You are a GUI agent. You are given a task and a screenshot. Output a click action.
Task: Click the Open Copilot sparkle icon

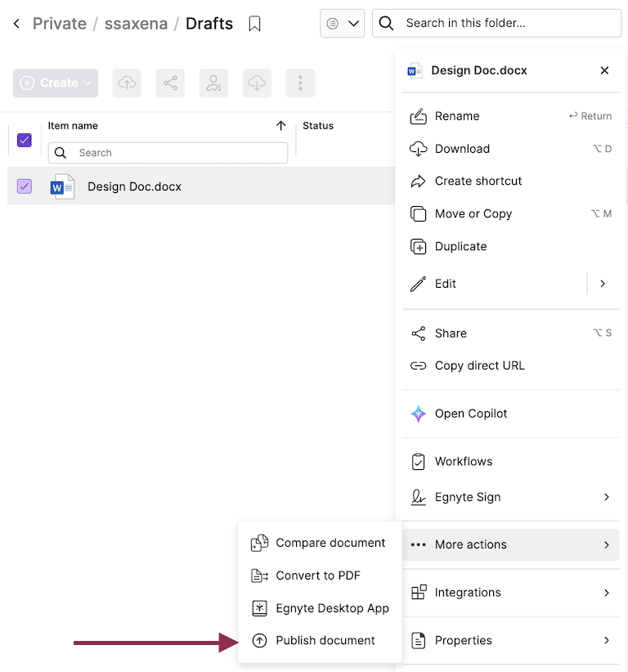(418, 414)
